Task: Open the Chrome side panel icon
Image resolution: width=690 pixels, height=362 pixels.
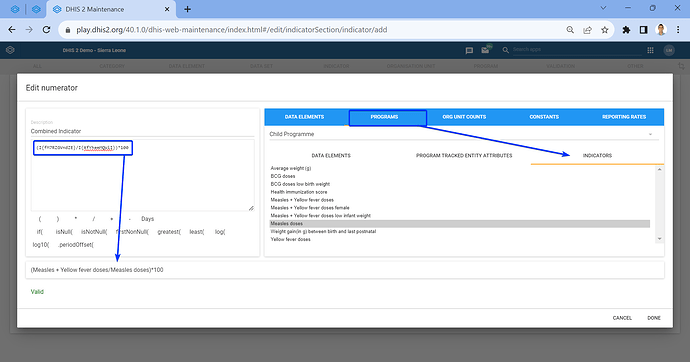Action: (x=643, y=30)
